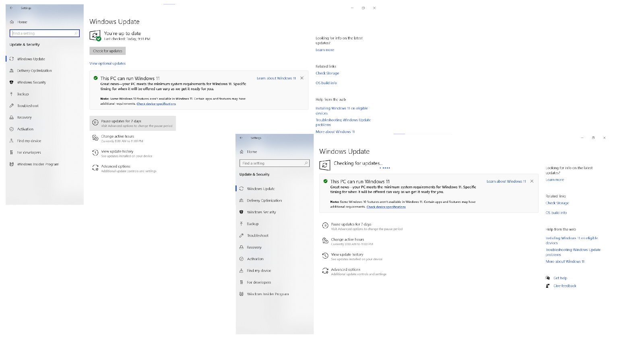Click For developers icon in first window

point(12,152)
